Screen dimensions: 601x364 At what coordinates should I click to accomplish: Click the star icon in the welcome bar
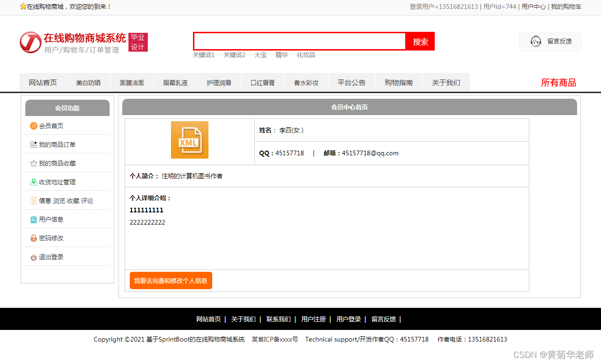click(23, 7)
